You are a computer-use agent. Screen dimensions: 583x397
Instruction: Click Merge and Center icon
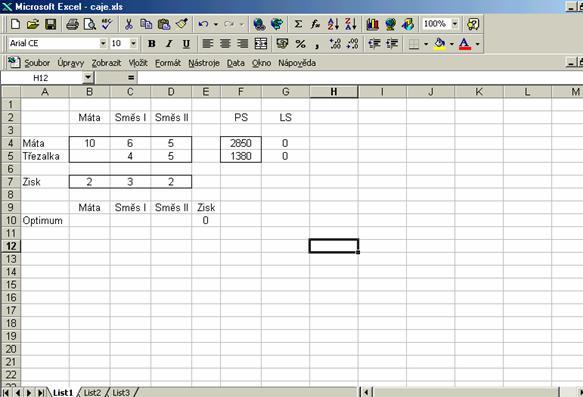click(x=261, y=44)
